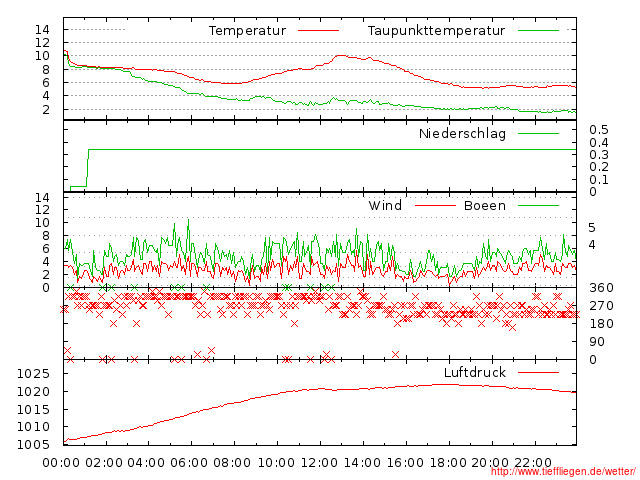Click the Wind legend label

point(385,205)
